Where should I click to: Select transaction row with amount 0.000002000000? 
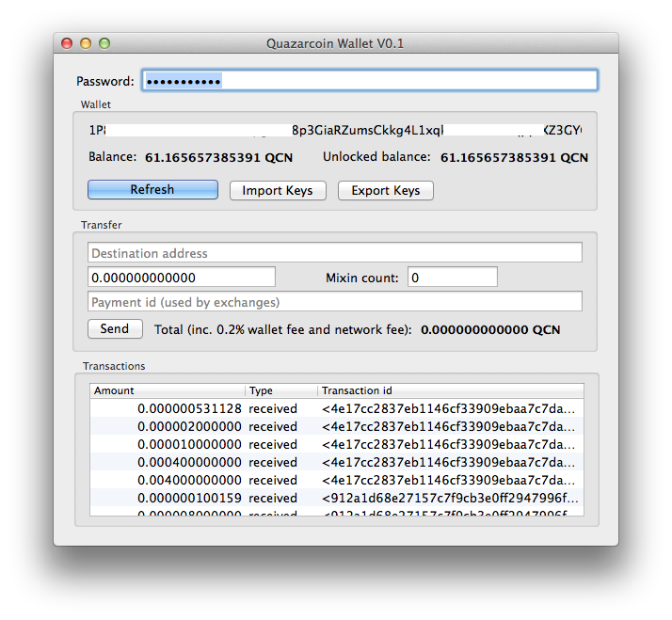(337, 426)
